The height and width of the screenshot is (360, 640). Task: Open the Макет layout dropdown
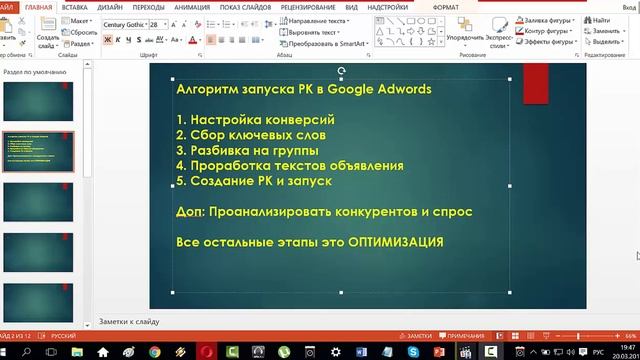pos(77,21)
